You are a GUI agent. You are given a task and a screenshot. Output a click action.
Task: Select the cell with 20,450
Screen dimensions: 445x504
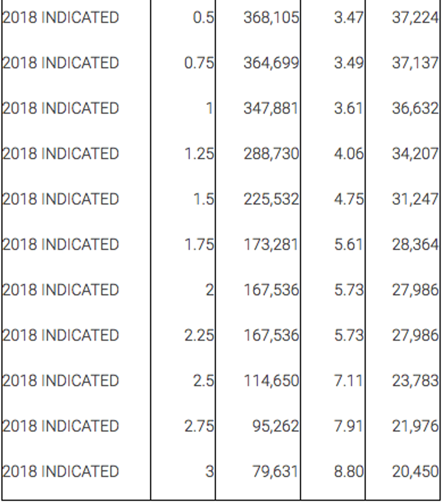pos(415,471)
